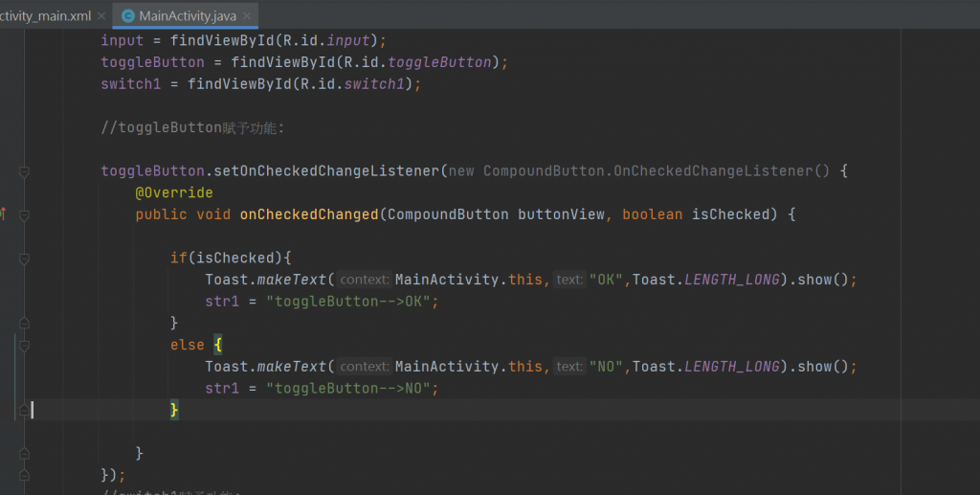Image resolution: width=980 pixels, height=495 pixels.
Task: Click the overriding method gutter arrow icon
Action: [3, 214]
